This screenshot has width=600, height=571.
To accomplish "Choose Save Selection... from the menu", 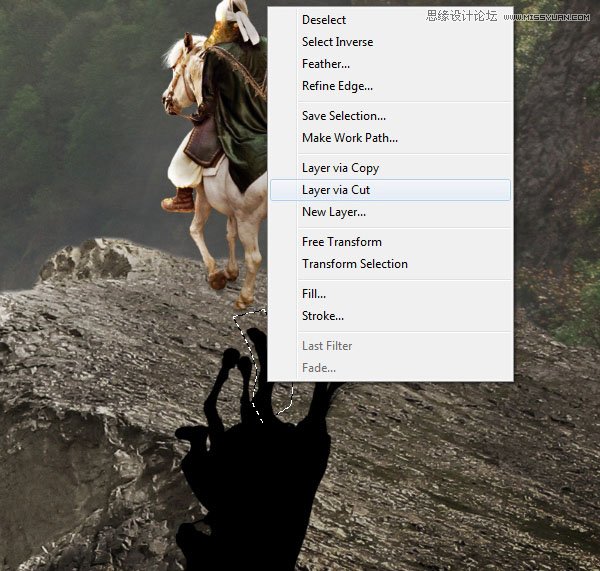I will pyautogui.click(x=390, y=116).
